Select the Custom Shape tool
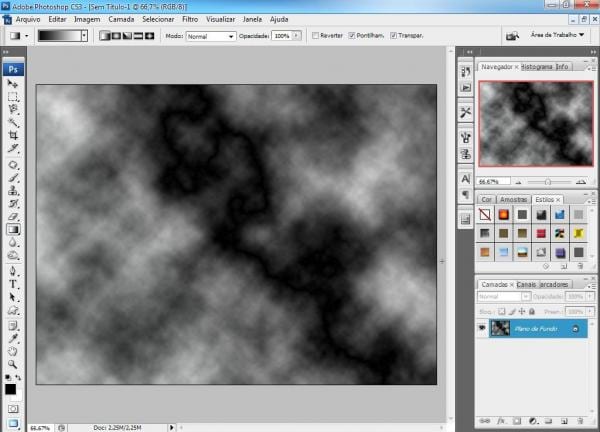The width and height of the screenshot is (600, 432). pyautogui.click(x=13, y=310)
